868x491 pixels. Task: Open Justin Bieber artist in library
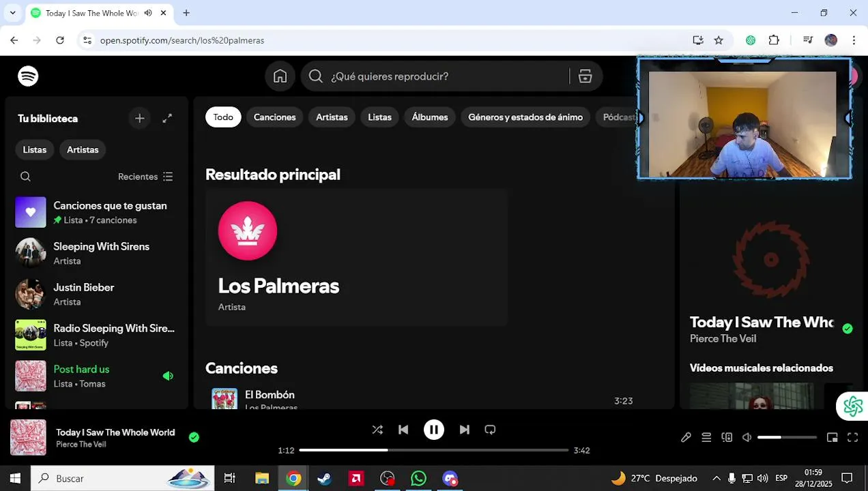point(96,295)
